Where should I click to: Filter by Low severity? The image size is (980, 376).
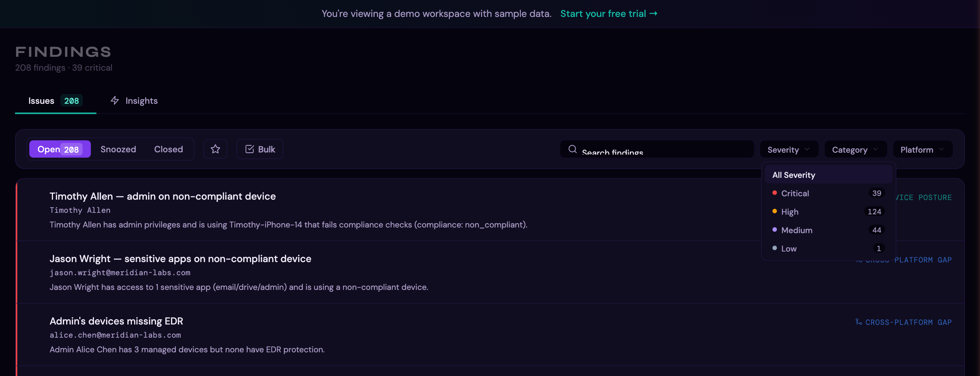coord(828,249)
